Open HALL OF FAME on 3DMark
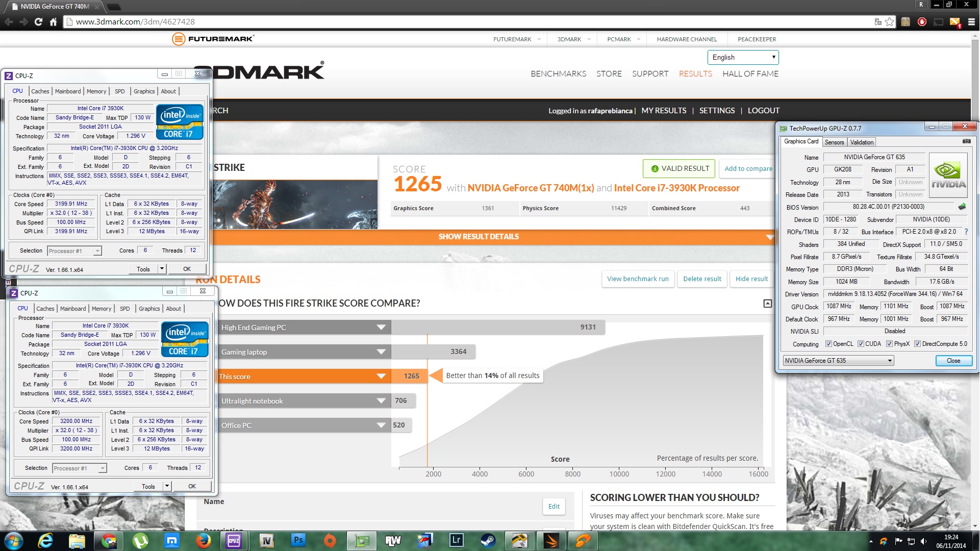Screen dimensions: 980x551 pos(750,74)
